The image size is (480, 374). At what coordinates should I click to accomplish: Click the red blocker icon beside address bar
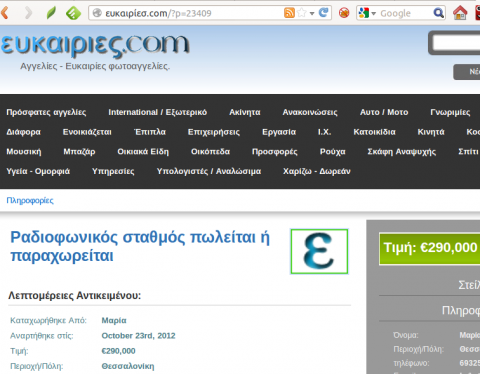click(x=344, y=13)
